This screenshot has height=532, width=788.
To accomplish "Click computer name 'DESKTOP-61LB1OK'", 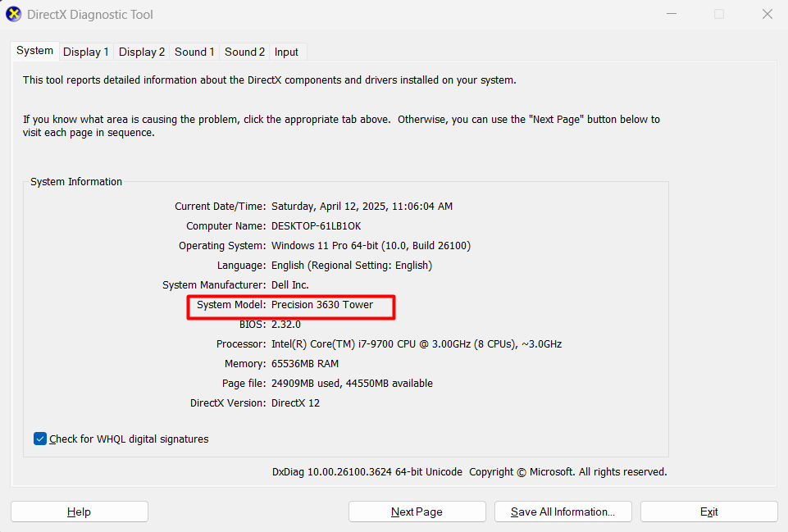I will coord(317,226).
